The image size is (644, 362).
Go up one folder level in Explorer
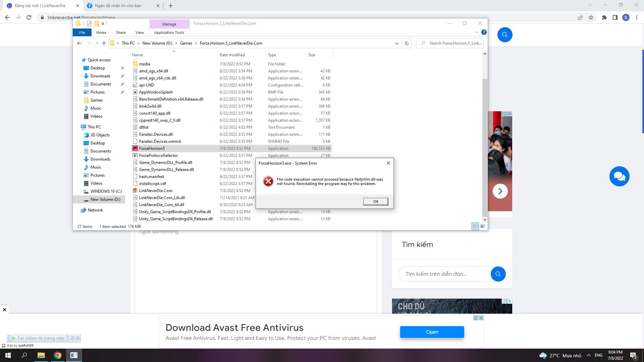[x=104, y=43]
